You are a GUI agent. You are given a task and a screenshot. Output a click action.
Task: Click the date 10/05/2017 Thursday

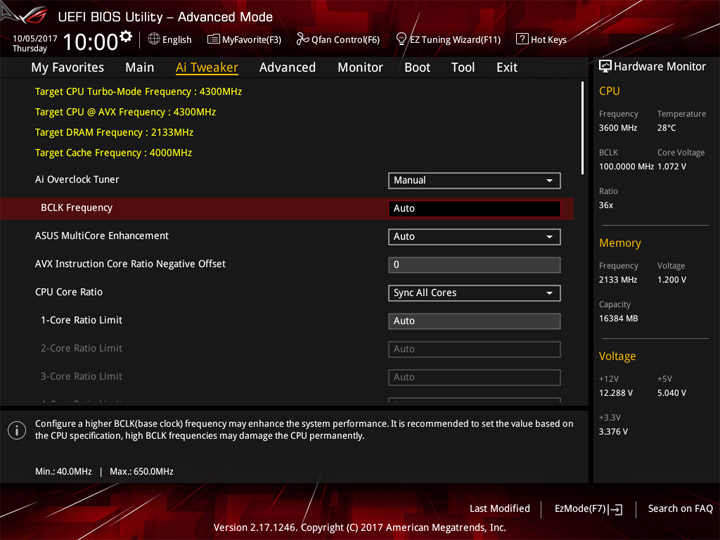point(34,43)
